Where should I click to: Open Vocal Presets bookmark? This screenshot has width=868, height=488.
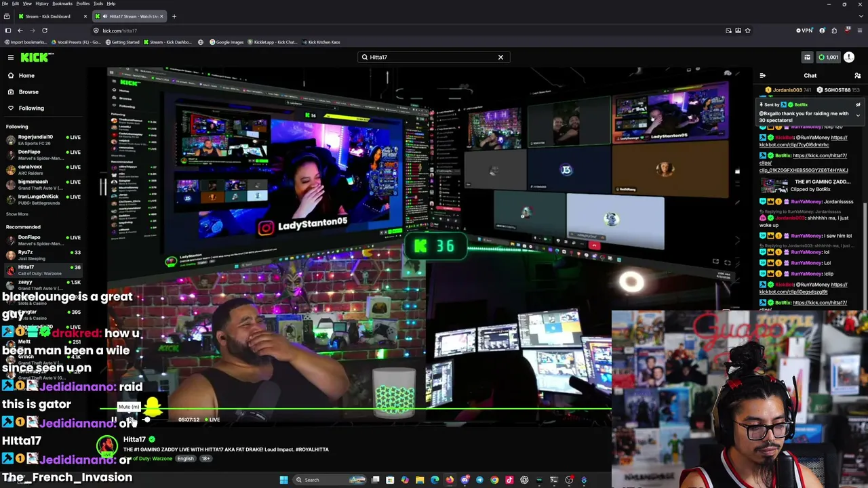tap(76, 42)
